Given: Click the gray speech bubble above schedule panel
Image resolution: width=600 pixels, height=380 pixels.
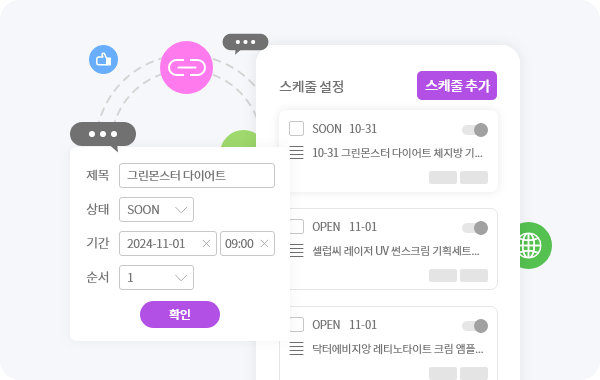Looking at the screenshot, I should 245,43.
